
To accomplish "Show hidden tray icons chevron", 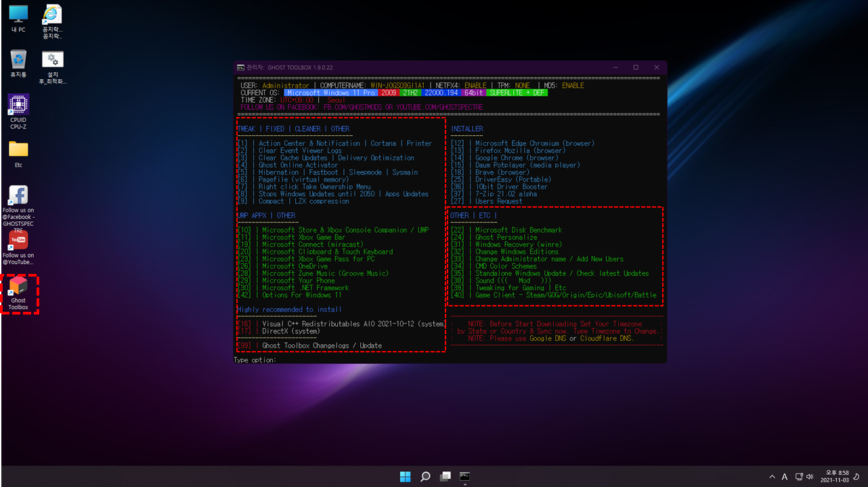I will 772,476.
